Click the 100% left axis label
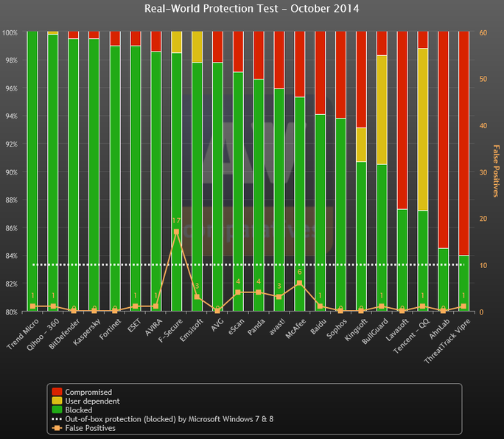504x439 pixels. coord(10,32)
